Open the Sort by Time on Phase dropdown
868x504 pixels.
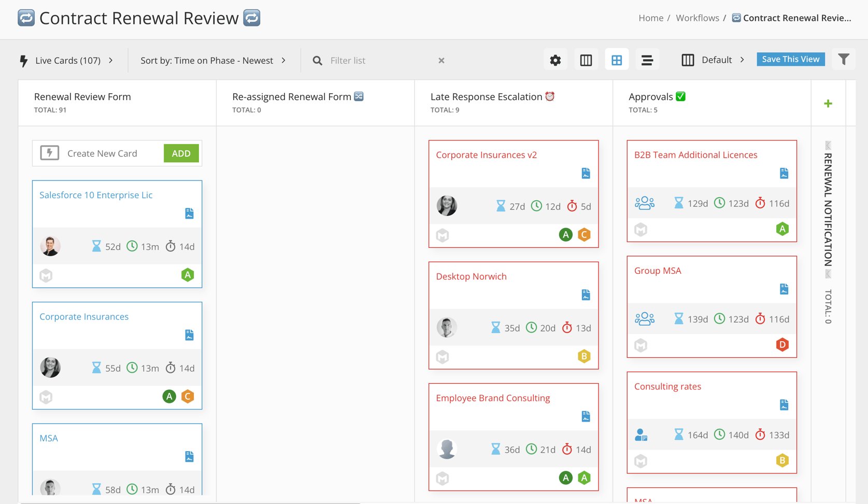pyautogui.click(x=283, y=60)
